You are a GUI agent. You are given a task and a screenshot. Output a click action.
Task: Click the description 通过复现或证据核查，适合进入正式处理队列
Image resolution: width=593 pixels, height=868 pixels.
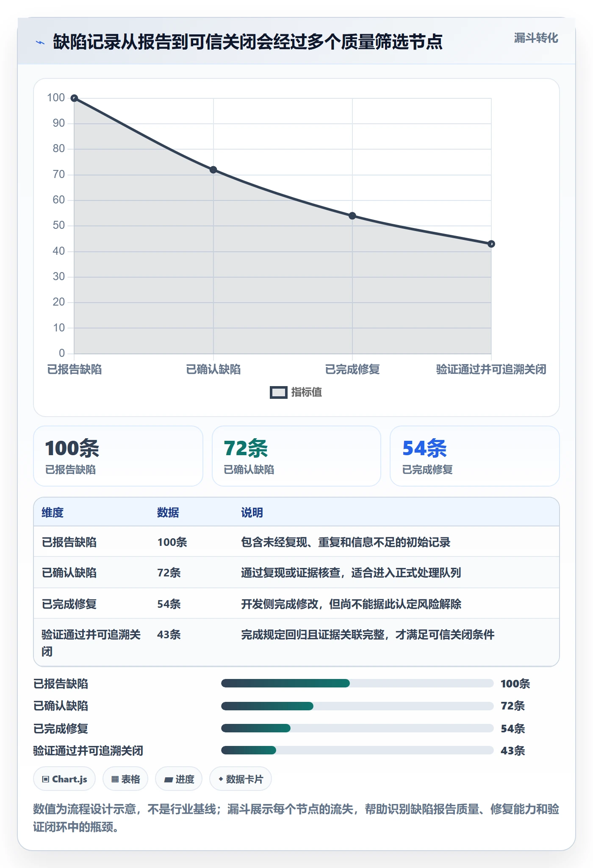pyautogui.click(x=351, y=573)
